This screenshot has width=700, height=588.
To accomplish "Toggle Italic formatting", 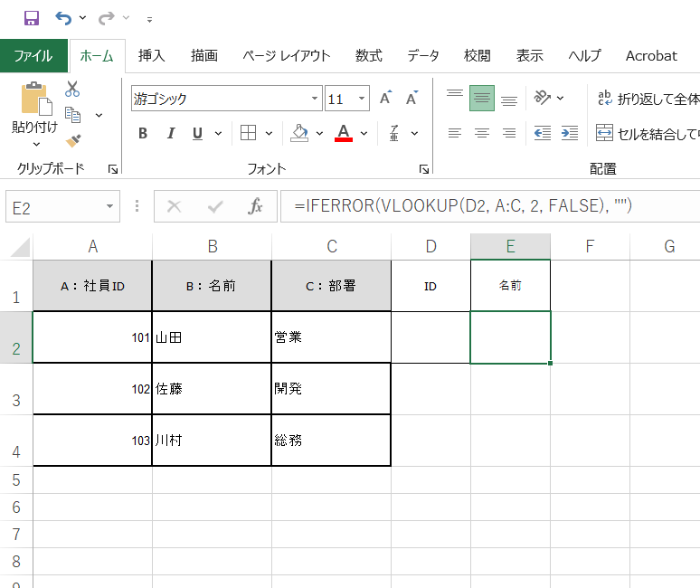I will click(170, 134).
